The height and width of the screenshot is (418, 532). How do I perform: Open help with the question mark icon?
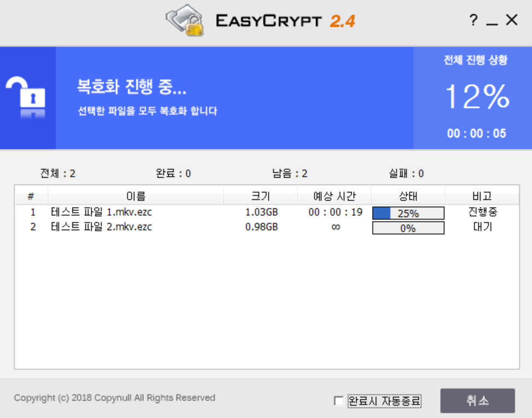473,20
